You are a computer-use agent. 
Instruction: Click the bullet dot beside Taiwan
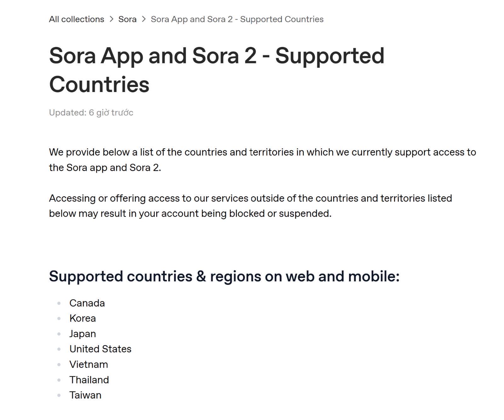59,395
